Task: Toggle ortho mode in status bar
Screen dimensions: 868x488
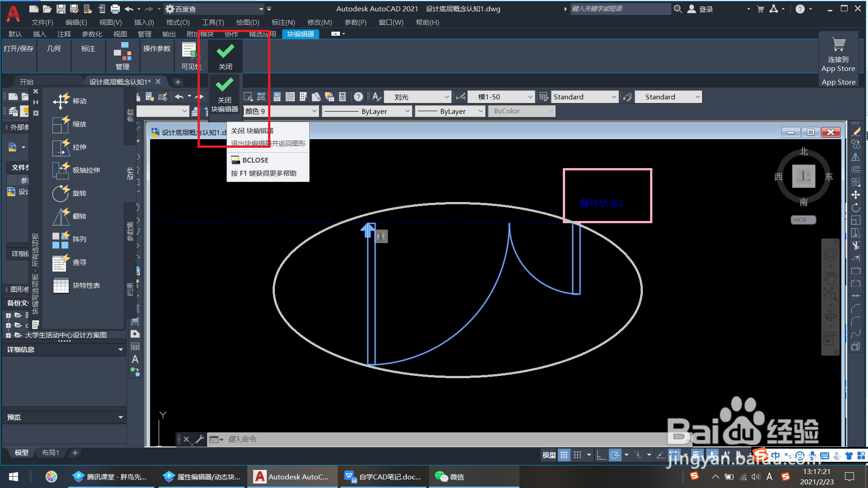Action: point(601,455)
